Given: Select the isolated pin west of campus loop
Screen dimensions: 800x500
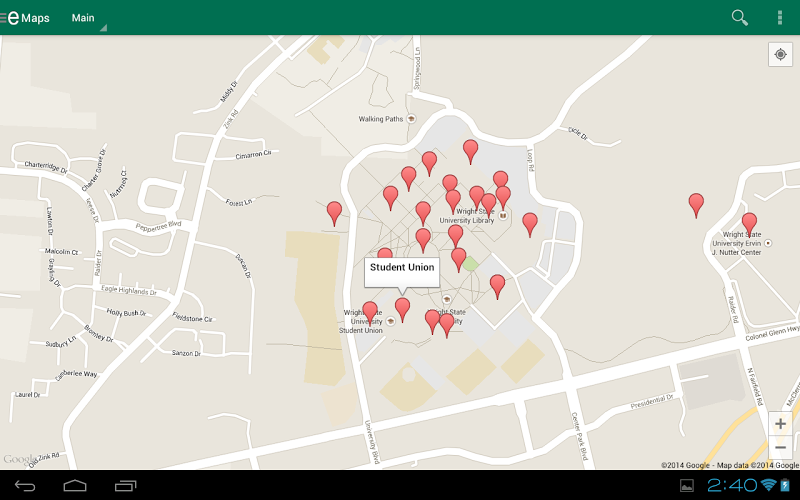Looking at the screenshot, I should (x=334, y=213).
